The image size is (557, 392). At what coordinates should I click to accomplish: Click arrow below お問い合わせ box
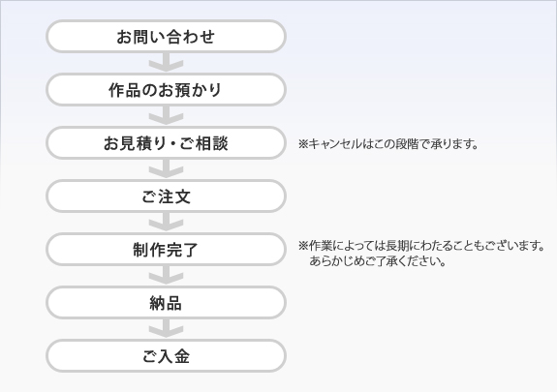(x=166, y=63)
